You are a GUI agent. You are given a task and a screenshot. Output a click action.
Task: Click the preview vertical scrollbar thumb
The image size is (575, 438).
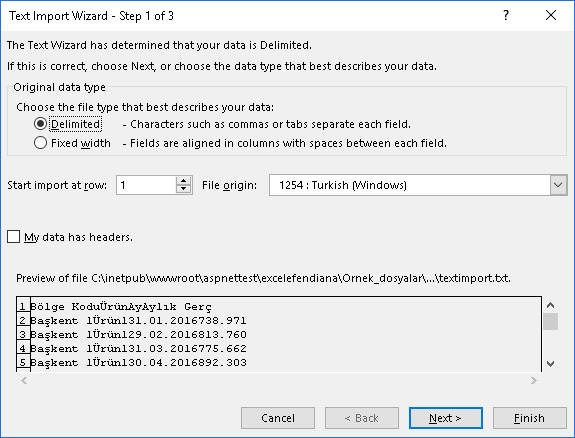[x=550, y=322]
